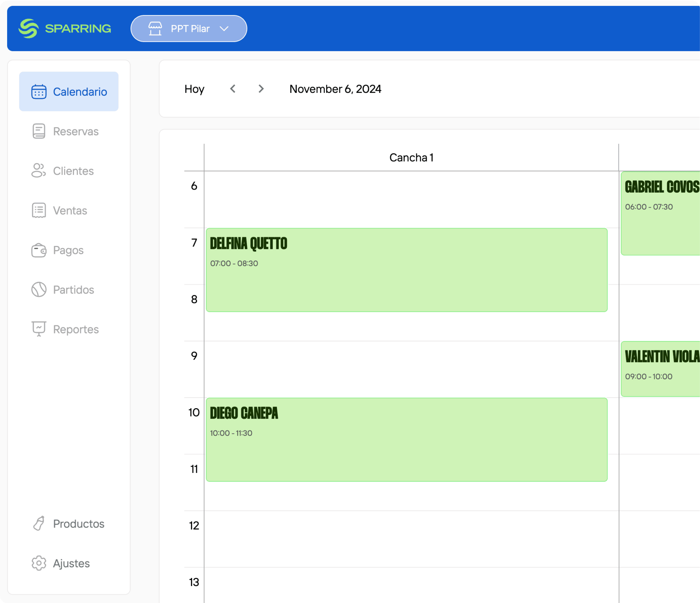Click the 06:00 - 07:30 time text

pyautogui.click(x=649, y=207)
